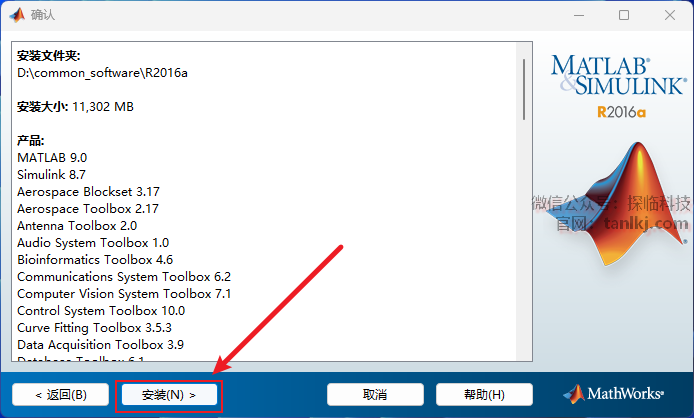This screenshot has height=418, width=694.
Task: Click the MATLAB icon in title bar
Action: click(17, 15)
